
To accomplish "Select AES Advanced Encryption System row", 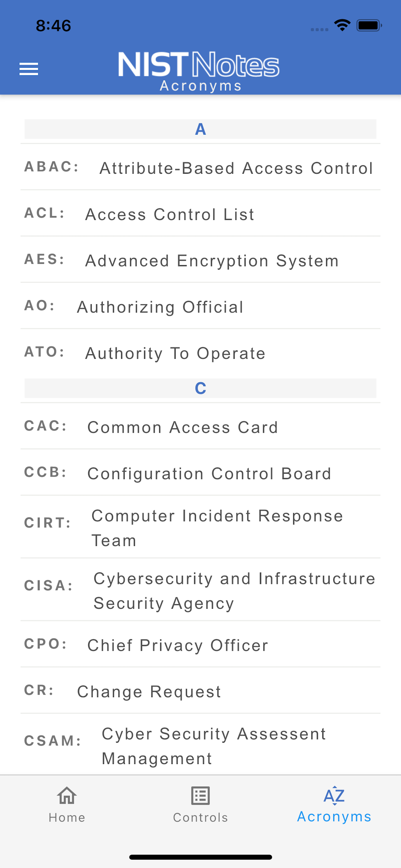I will 200,259.
